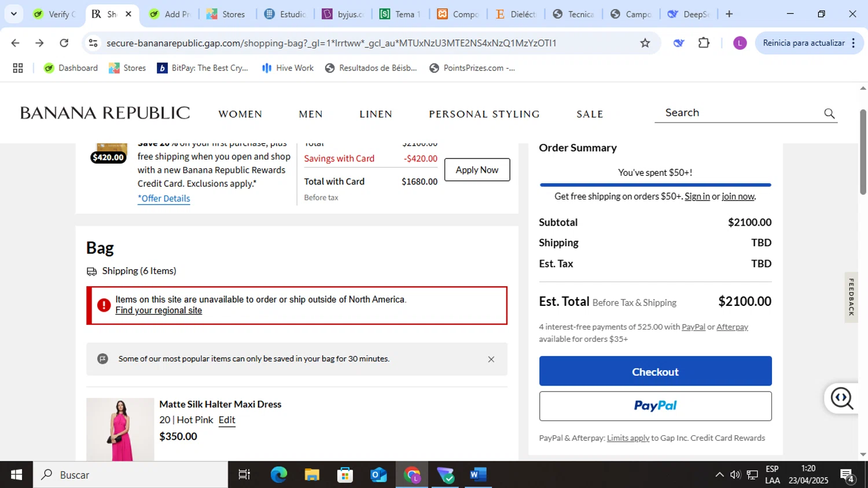View site information icon in address bar
This screenshot has height=488, width=868.
pos(93,43)
